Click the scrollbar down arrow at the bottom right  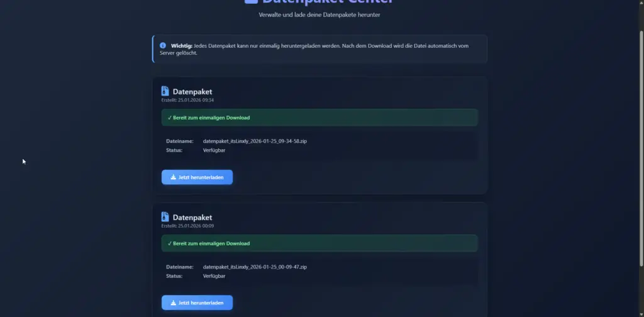[x=641, y=314]
